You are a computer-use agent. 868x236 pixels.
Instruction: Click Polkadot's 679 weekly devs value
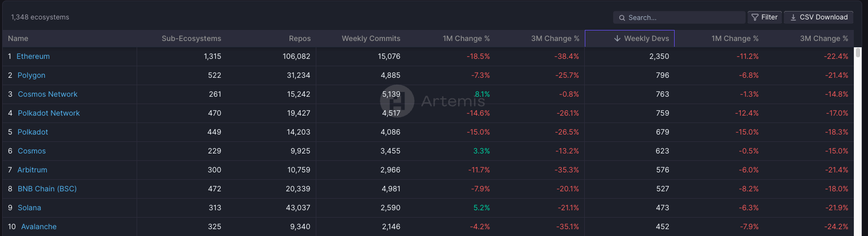(x=663, y=132)
